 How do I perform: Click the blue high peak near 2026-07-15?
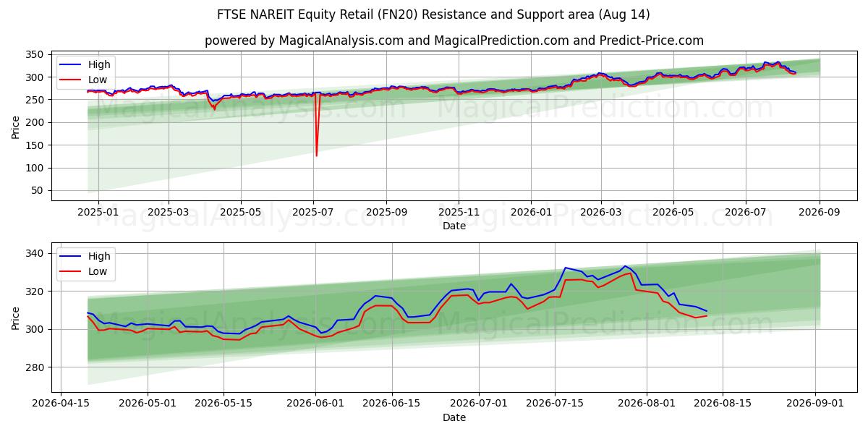tap(566, 268)
